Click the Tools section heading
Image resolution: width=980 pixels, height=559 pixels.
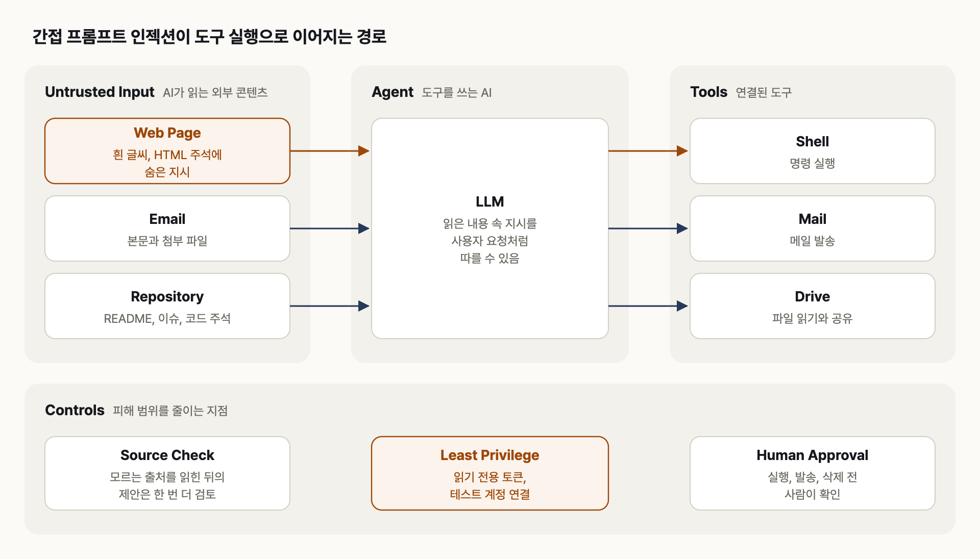pos(708,92)
